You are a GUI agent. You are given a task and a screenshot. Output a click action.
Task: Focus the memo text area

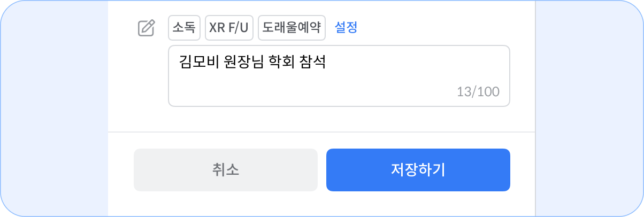coord(339,76)
